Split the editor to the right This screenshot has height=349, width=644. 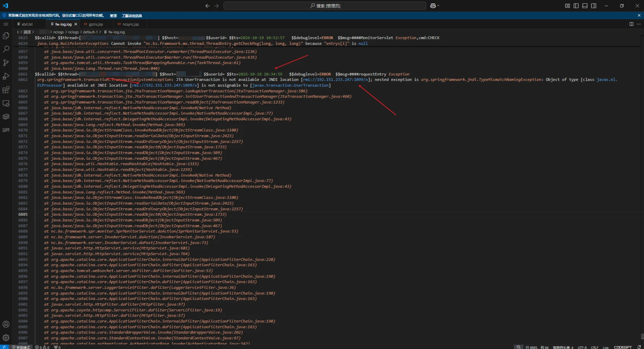coord(631,24)
